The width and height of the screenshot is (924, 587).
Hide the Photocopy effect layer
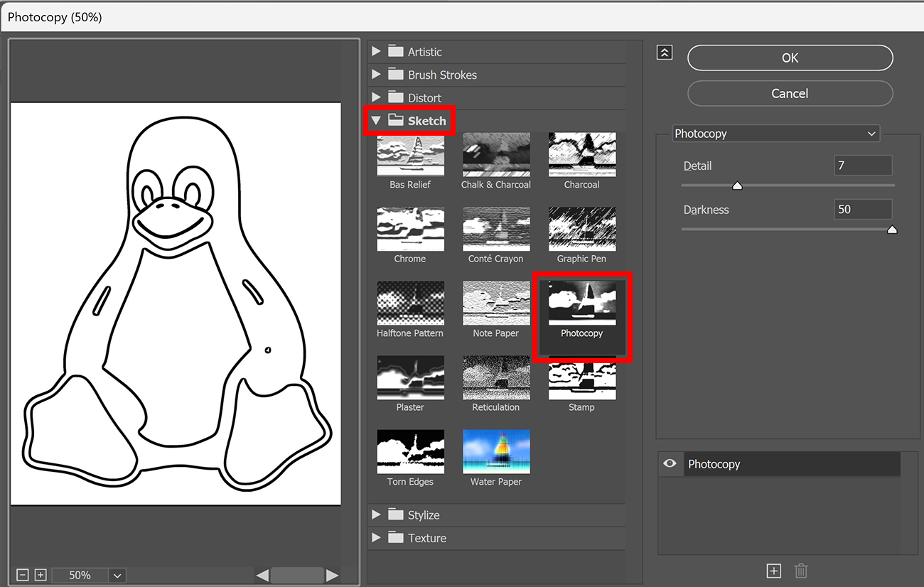click(x=670, y=463)
